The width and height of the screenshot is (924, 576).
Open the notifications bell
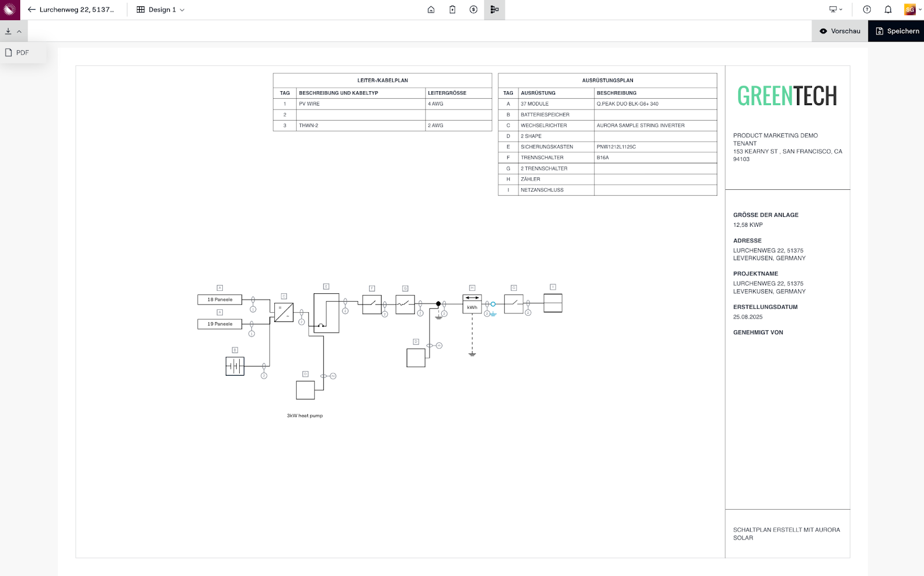[x=888, y=10]
